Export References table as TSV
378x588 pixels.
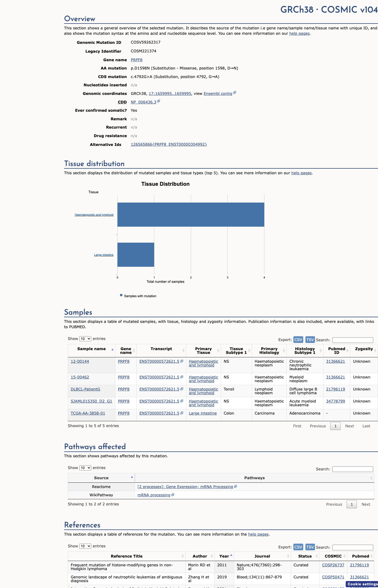[310, 547]
